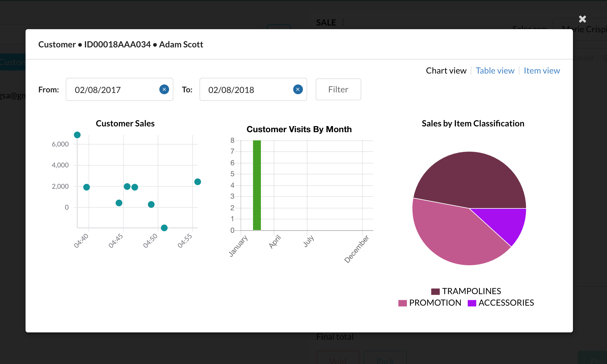
Task: Click the ACCESSORIES legend label
Action: (506, 303)
